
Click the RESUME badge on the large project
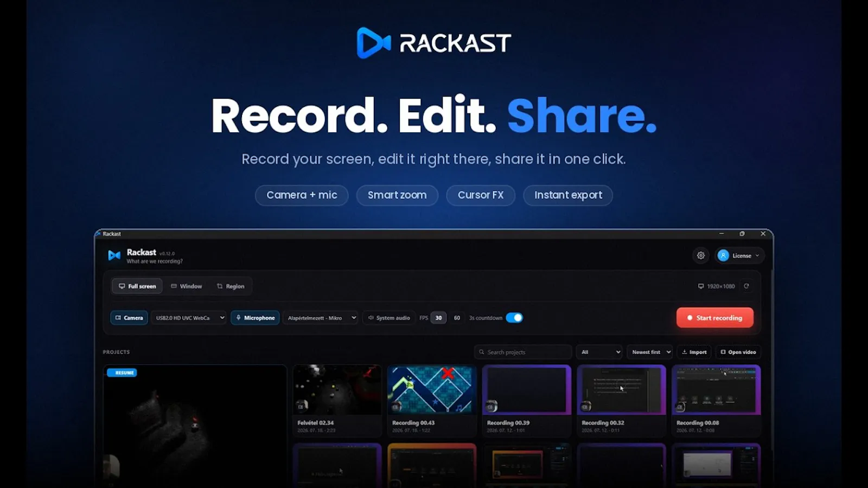[x=122, y=373]
